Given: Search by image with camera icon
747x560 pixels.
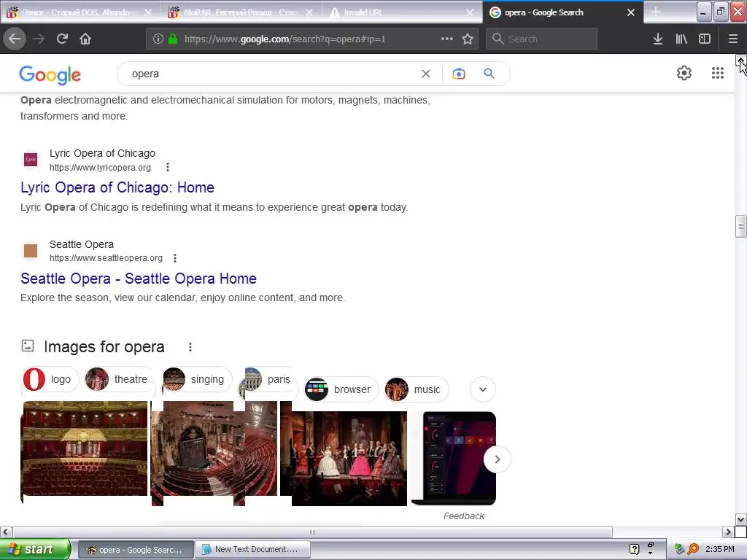Looking at the screenshot, I should pyautogui.click(x=458, y=74).
